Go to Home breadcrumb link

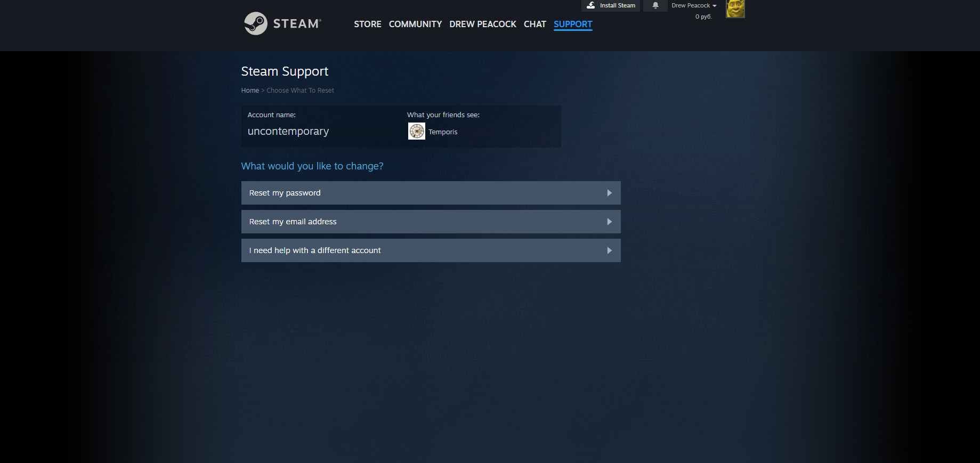coord(250,91)
